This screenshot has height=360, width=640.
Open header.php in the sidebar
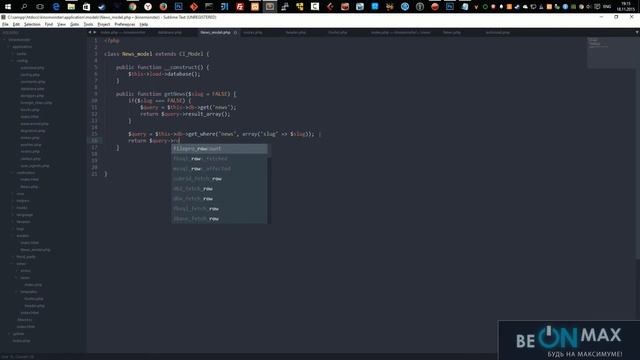pyautogui.click(x=34, y=306)
